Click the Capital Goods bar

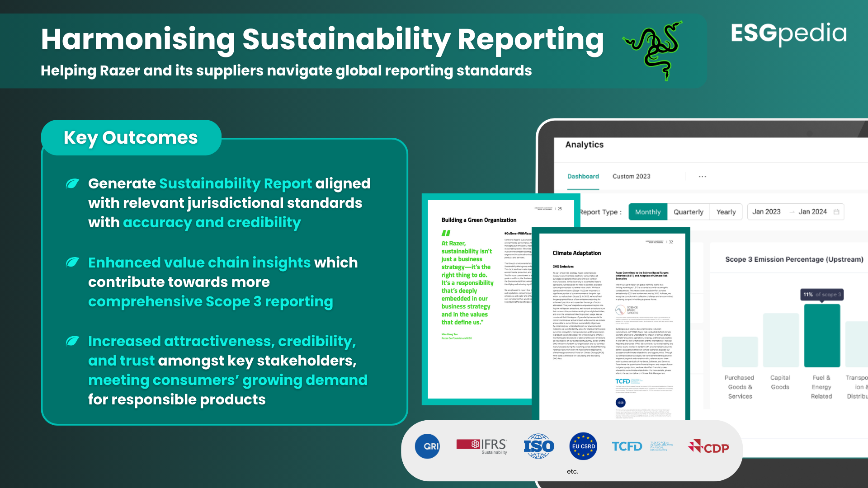(x=781, y=340)
